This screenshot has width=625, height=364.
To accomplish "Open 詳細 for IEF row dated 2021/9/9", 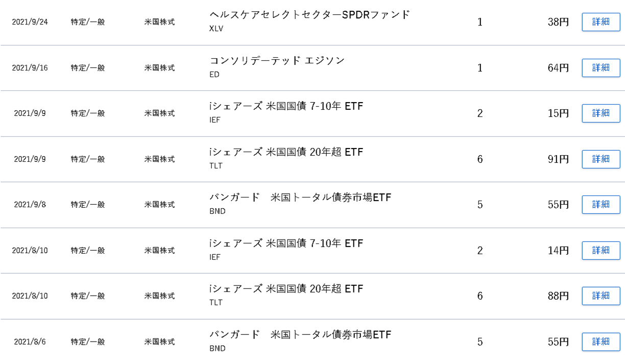I will pyautogui.click(x=600, y=113).
